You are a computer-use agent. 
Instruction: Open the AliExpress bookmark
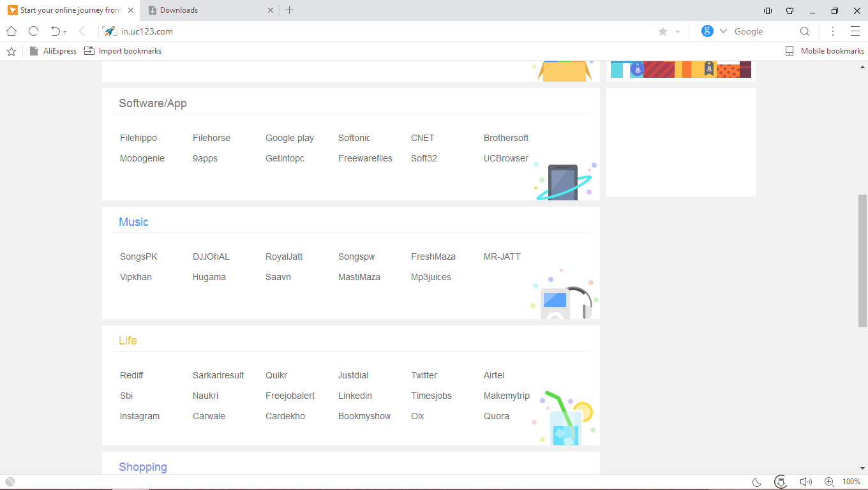(53, 51)
